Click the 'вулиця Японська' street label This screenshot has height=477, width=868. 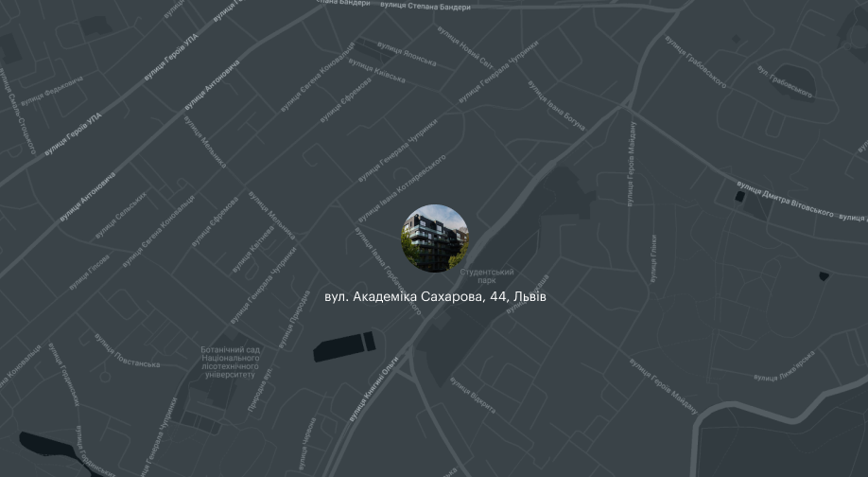(407, 53)
